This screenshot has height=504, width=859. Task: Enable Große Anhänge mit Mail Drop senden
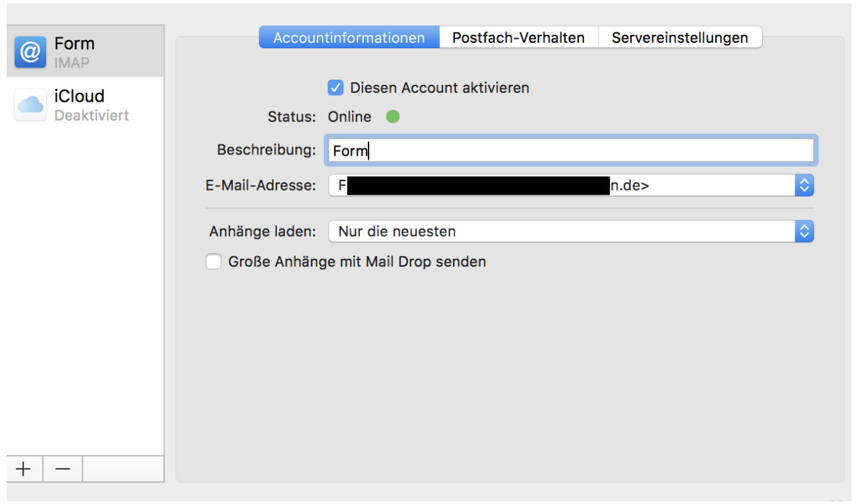[213, 262]
